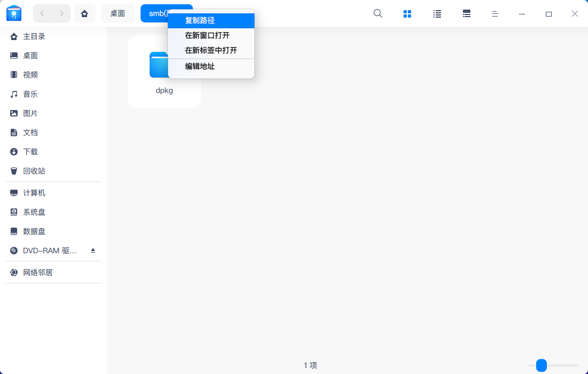Click the 计算机 monitor icon in sidebar
Viewport: 588px width, 374px height.
(14, 193)
